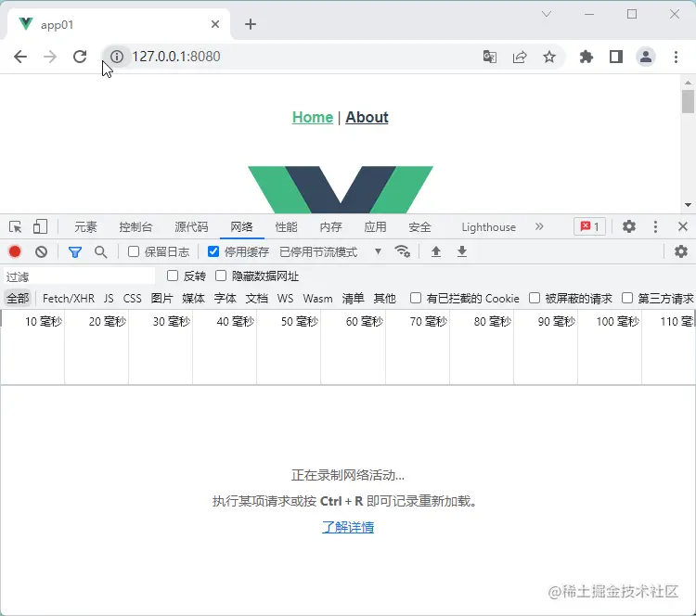The width and height of the screenshot is (696, 616).
Task: Clear the network log
Action: (41, 252)
